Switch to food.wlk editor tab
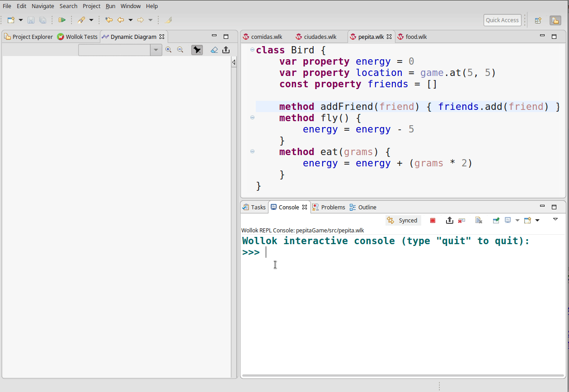Image resolution: width=569 pixels, height=392 pixels. 412,37
